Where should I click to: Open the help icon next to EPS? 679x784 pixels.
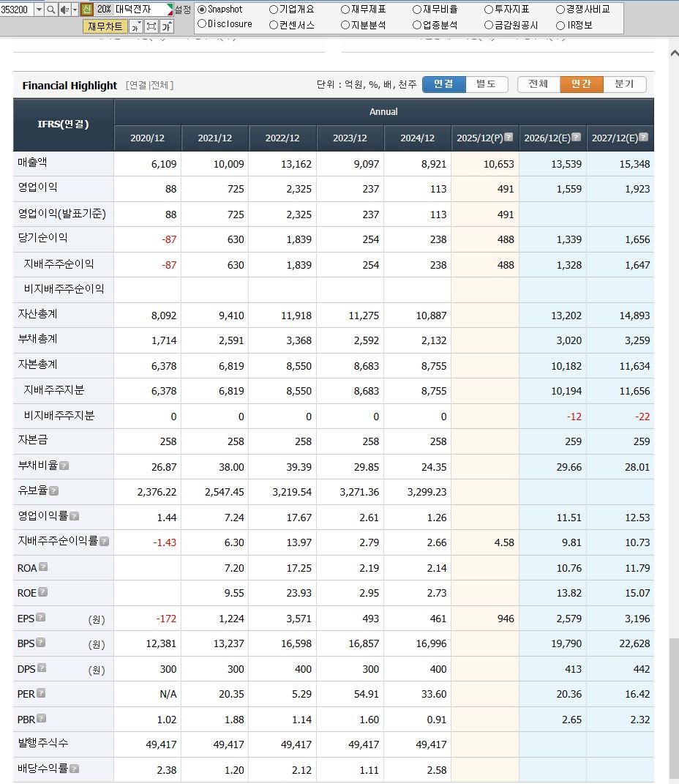41,619
